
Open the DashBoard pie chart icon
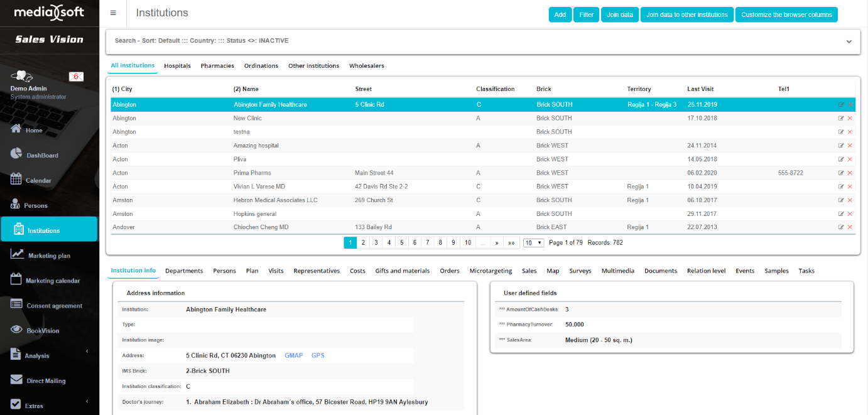[x=16, y=154]
